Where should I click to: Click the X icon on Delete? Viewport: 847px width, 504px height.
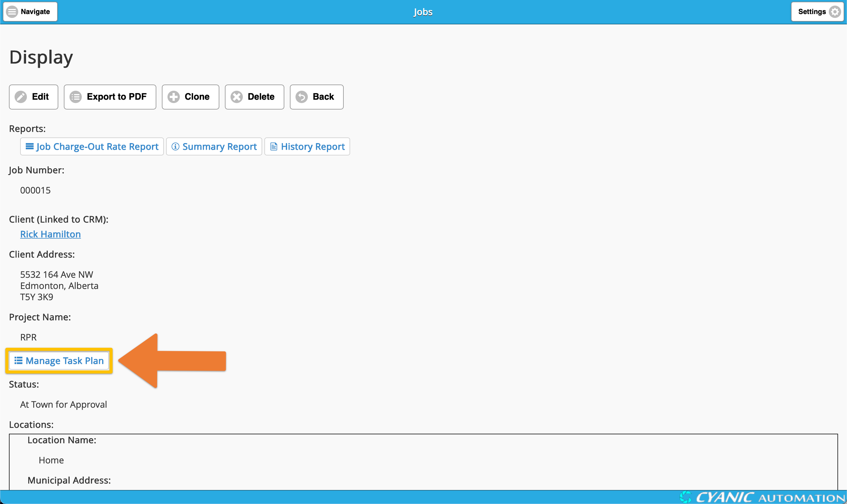(237, 97)
